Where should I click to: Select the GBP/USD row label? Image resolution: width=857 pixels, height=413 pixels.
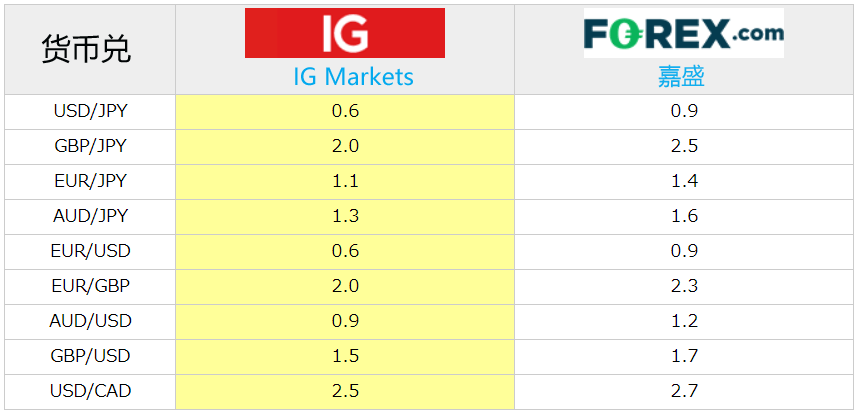(x=90, y=356)
